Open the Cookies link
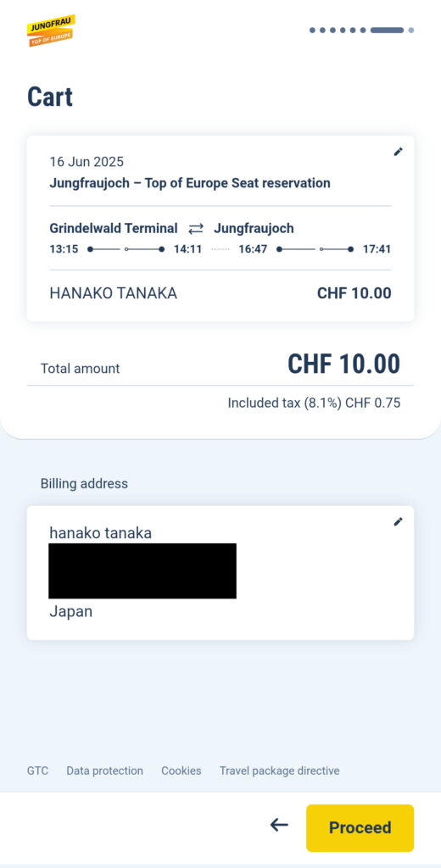 (x=181, y=771)
